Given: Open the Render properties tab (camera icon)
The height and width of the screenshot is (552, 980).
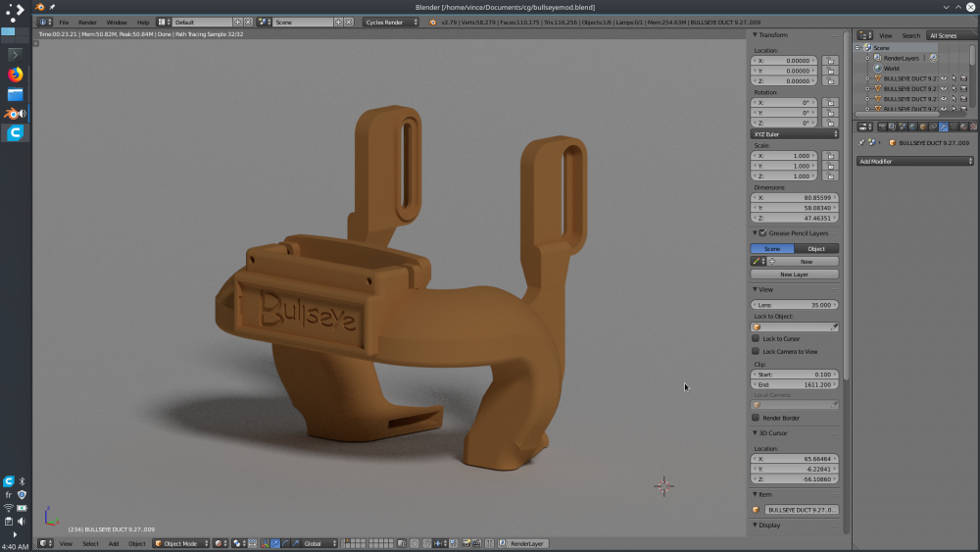Looking at the screenshot, I should click(x=882, y=126).
